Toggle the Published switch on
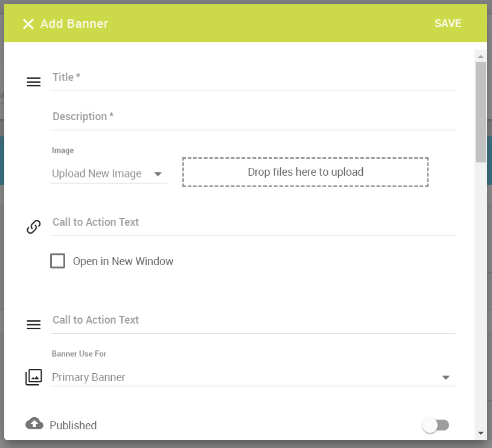Viewport: 492px width, 448px height. point(435,426)
